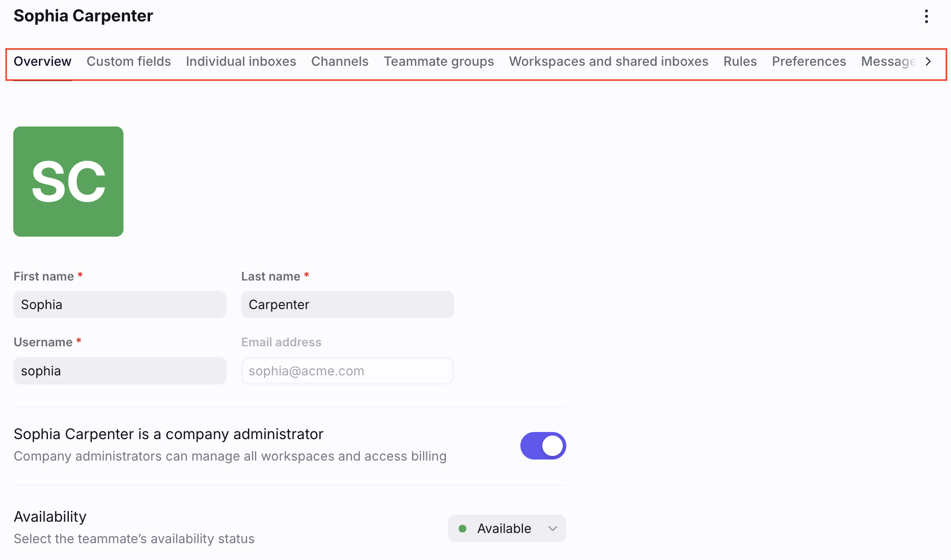Screen dimensions: 951x560
Task: Toggle off the company administrator switch
Action: 543,446
